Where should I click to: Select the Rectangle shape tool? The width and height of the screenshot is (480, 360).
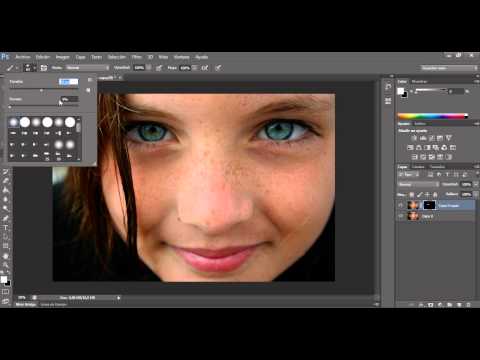[6, 247]
